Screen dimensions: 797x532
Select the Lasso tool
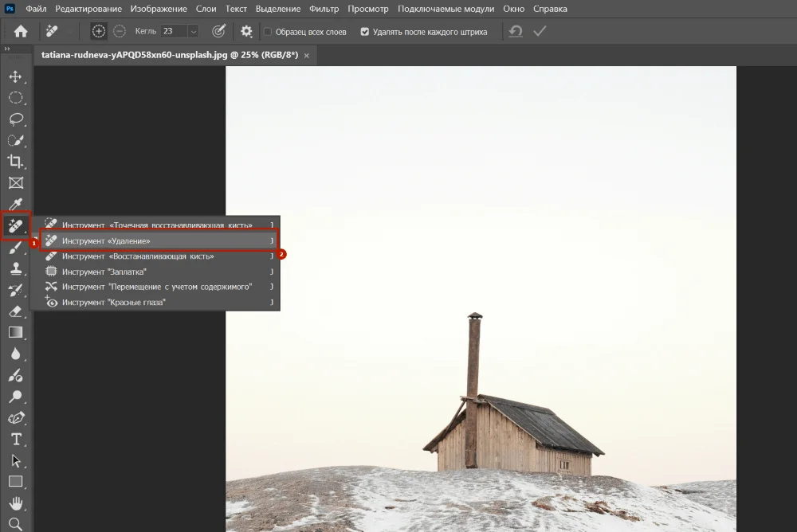coord(15,119)
